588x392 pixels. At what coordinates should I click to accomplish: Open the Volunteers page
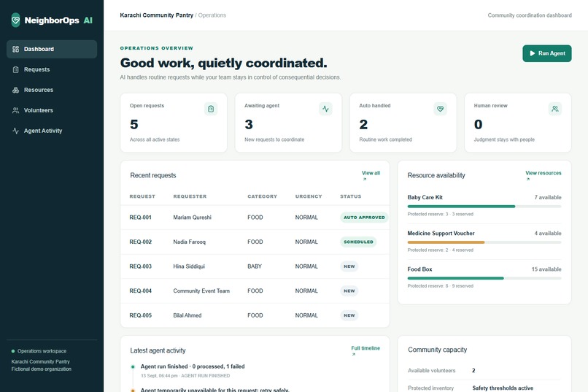52,110
